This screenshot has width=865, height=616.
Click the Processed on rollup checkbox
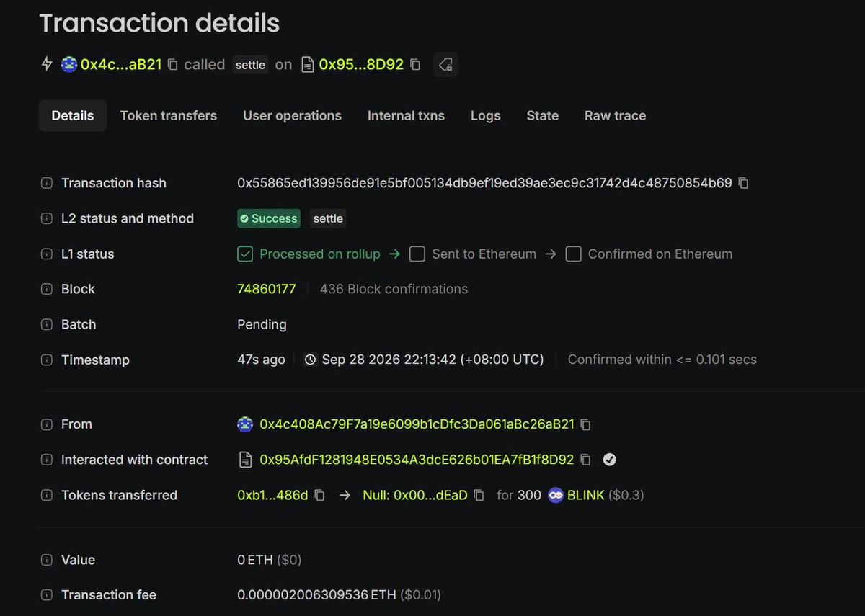click(x=245, y=254)
